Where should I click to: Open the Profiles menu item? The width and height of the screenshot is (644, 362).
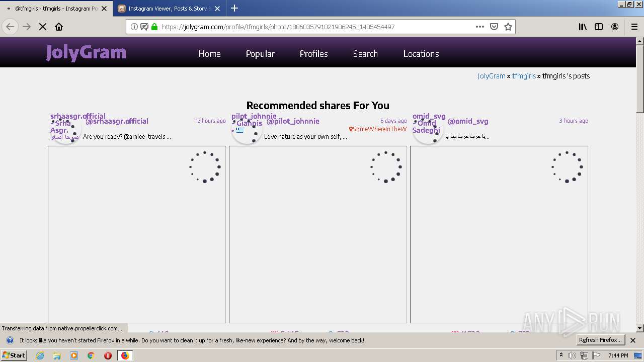pyautogui.click(x=313, y=54)
